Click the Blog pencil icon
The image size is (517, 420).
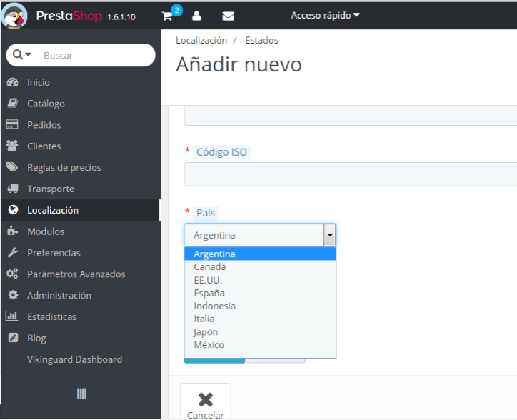[x=13, y=338]
